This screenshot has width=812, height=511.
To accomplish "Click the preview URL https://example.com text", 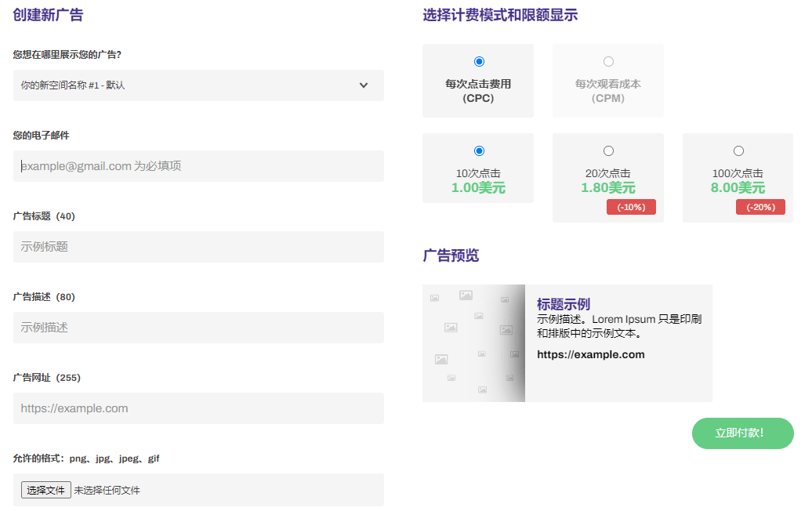I will point(591,355).
